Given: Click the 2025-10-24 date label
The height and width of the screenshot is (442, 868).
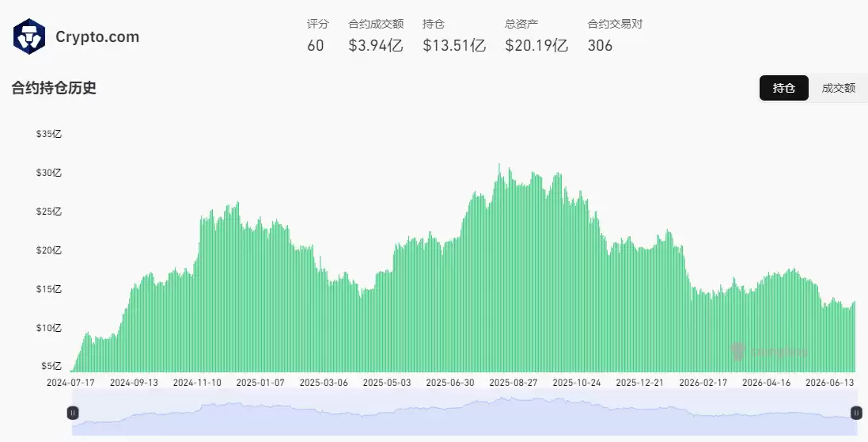Looking at the screenshot, I should (x=577, y=383).
